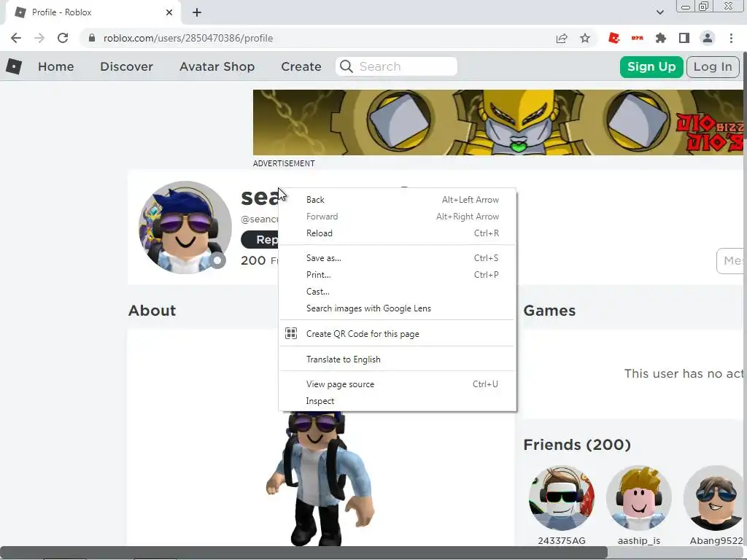Select Create QR Code for this page
Screen dimensions: 747x560
pyautogui.click(x=398, y=333)
